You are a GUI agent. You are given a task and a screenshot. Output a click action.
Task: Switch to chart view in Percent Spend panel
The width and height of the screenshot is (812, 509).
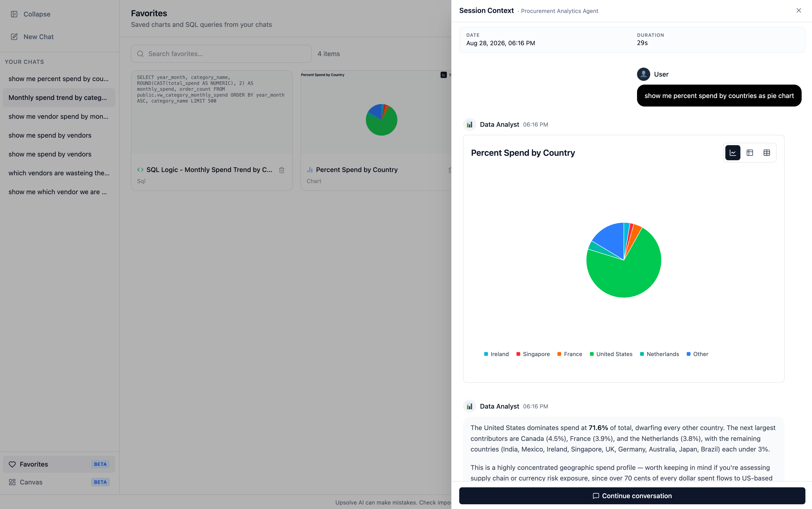click(x=733, y=153)
